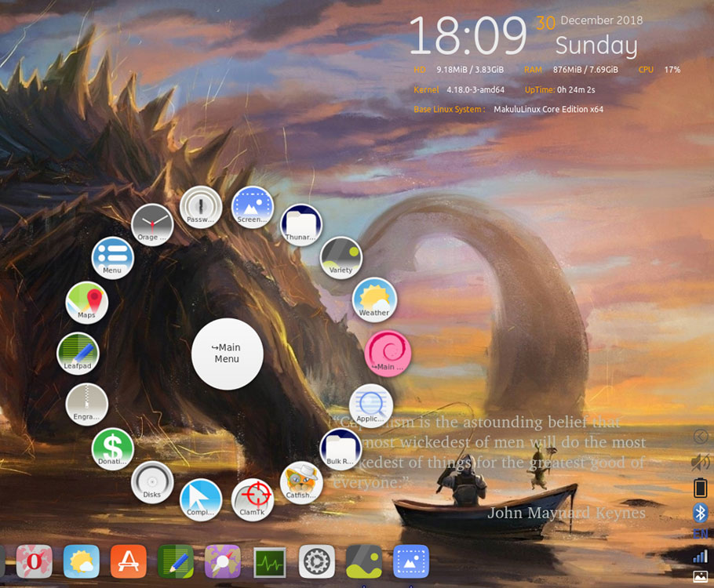Image resolution: width=714 pixels, height=588 pixels.
Task: Open the network signal tray icon
Action: tap(701, 556)
